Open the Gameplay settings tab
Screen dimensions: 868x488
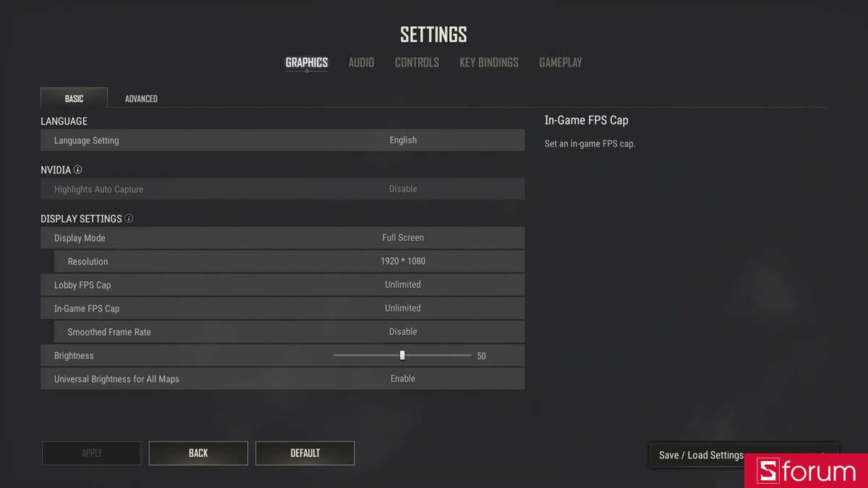(561, 63)
